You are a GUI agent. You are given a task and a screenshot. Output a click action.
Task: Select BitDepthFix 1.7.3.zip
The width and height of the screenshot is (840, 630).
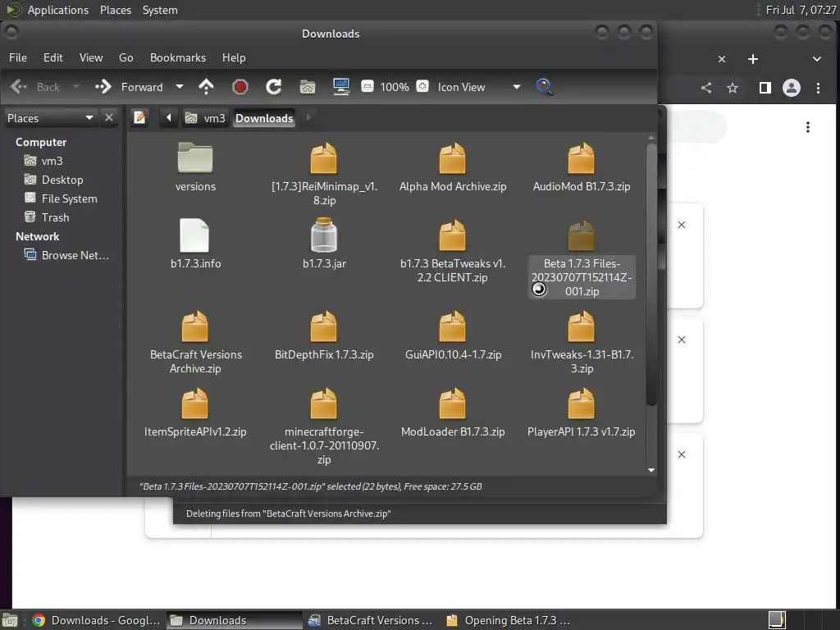pyautogui.click(x=324, y=336)
